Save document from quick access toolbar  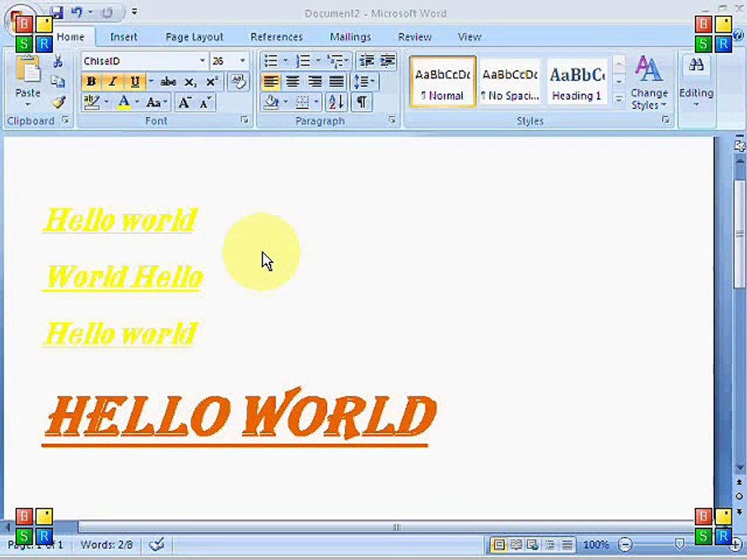(x=57, y=12)
